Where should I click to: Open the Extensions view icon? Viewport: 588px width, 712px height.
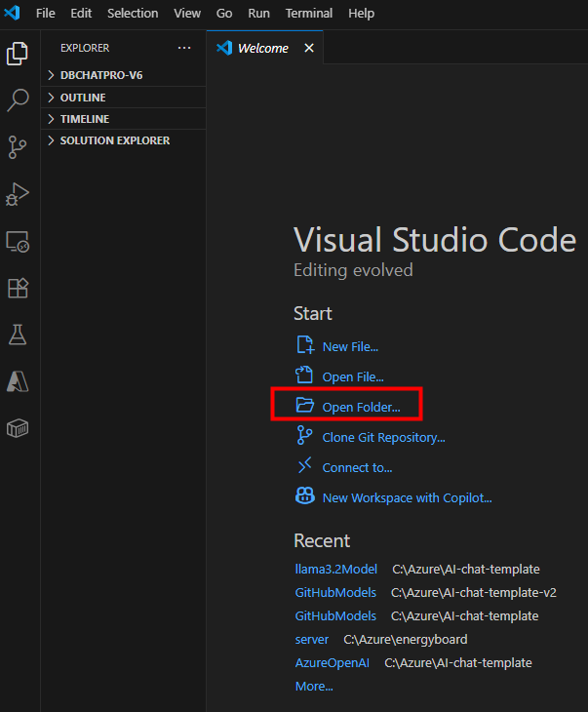(18, 288)
